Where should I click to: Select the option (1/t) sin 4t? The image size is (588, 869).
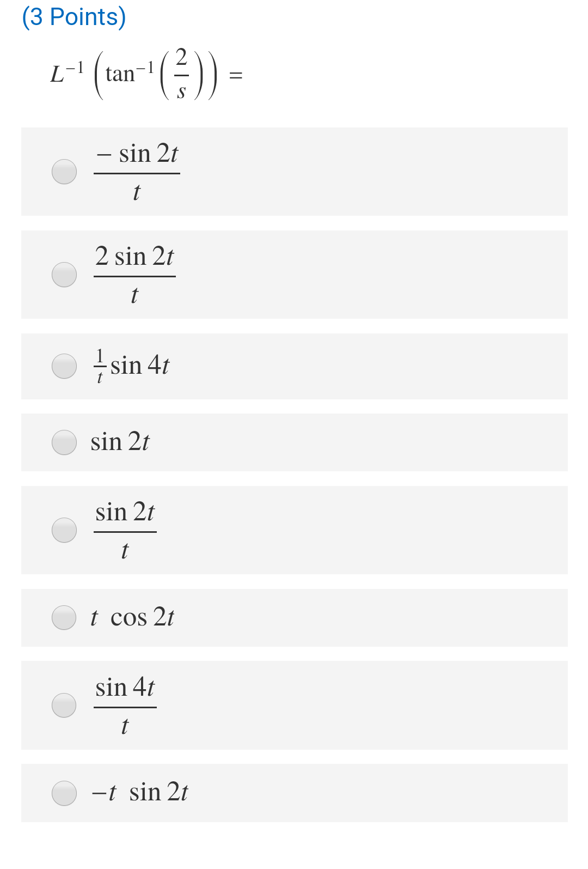[x=64, y=367]
